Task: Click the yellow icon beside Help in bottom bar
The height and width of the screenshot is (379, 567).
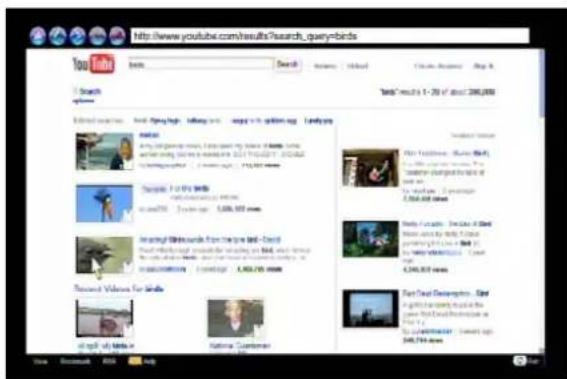Action: point(135,361)
